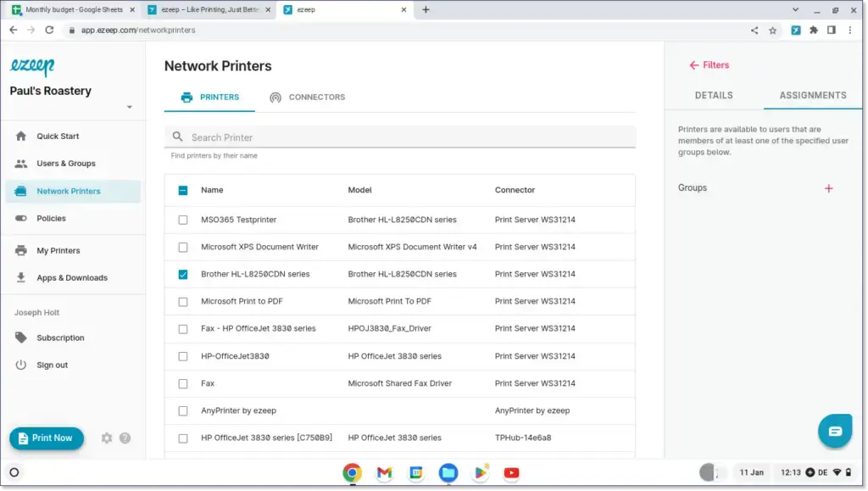Launch YouTube from the shelf

pyautogui.click(x=511, y=472)
